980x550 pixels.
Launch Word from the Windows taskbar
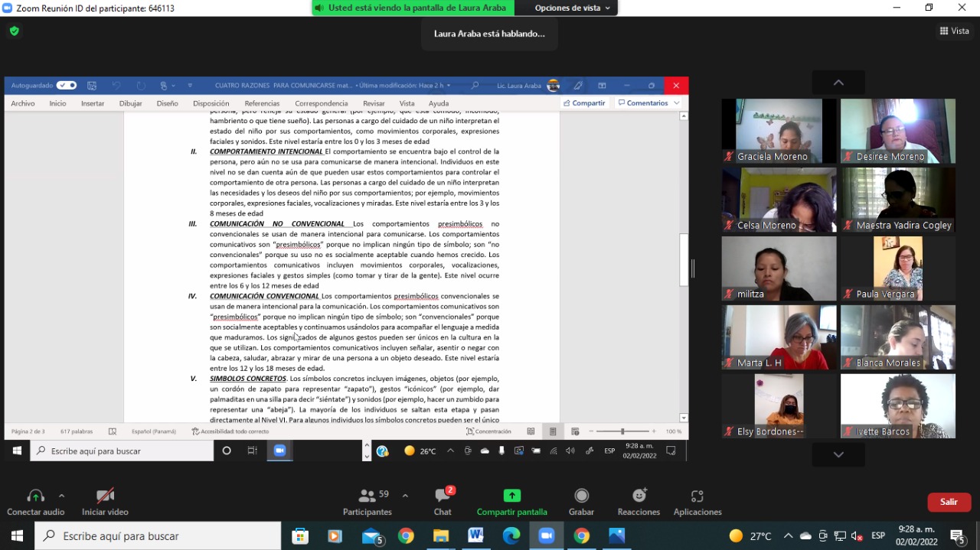pyautogui.click(x=476, y=536)
